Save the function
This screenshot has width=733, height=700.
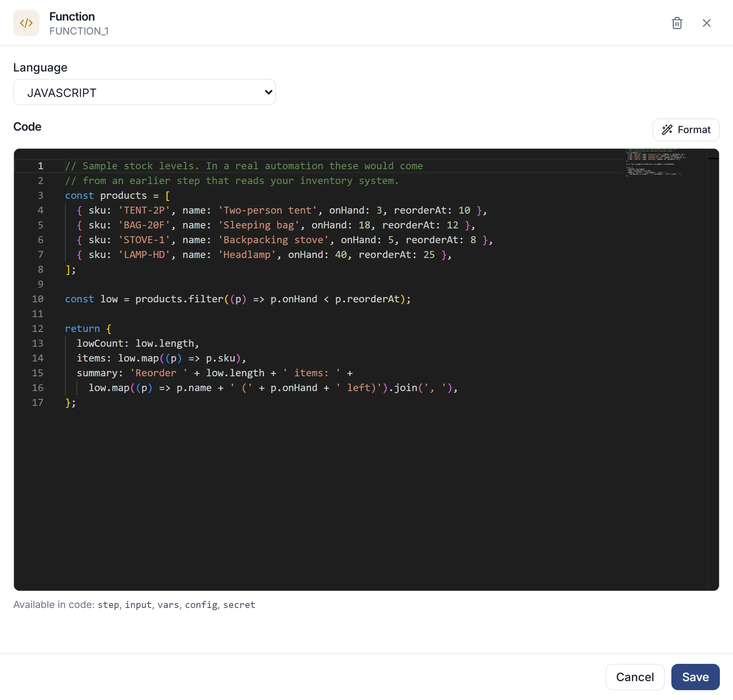click(x=695, y=677)
